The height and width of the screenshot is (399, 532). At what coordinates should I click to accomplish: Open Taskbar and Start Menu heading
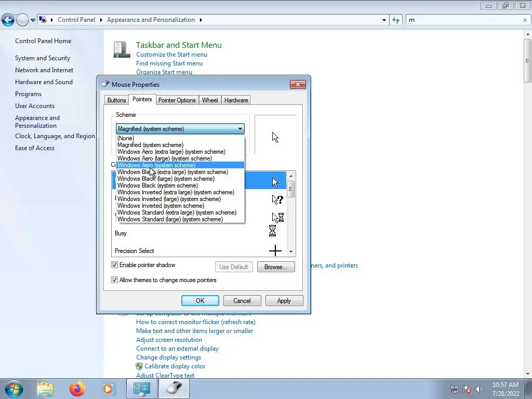tap(179, 45)
